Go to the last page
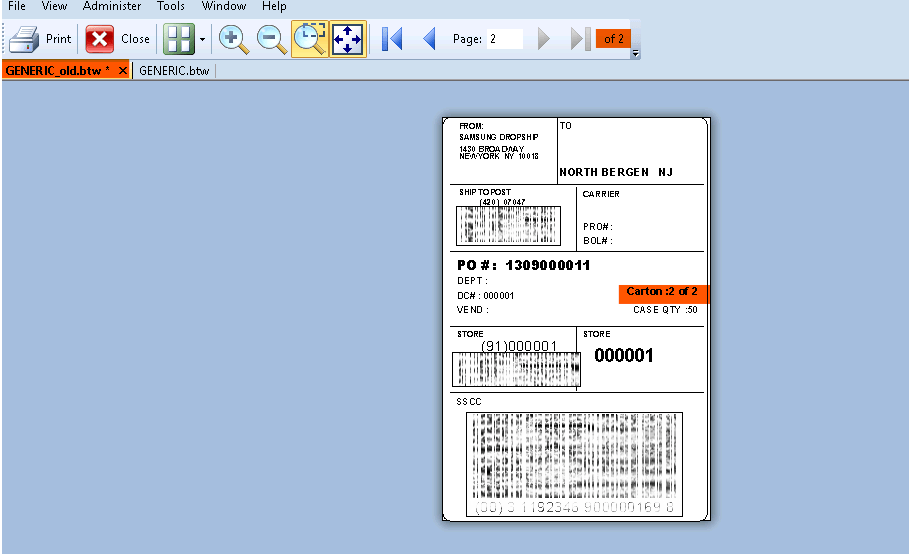The height and width of the screenshot is (554, 909). (x=580, y=39)
